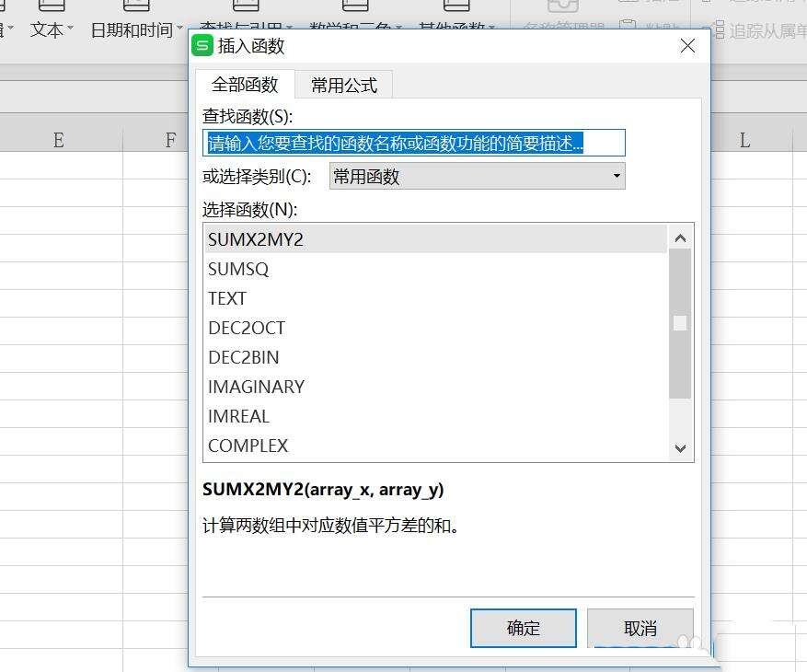The image size is (807, 672).
Task: Switch to the 全部函数 tab
Action: point(245,85)
